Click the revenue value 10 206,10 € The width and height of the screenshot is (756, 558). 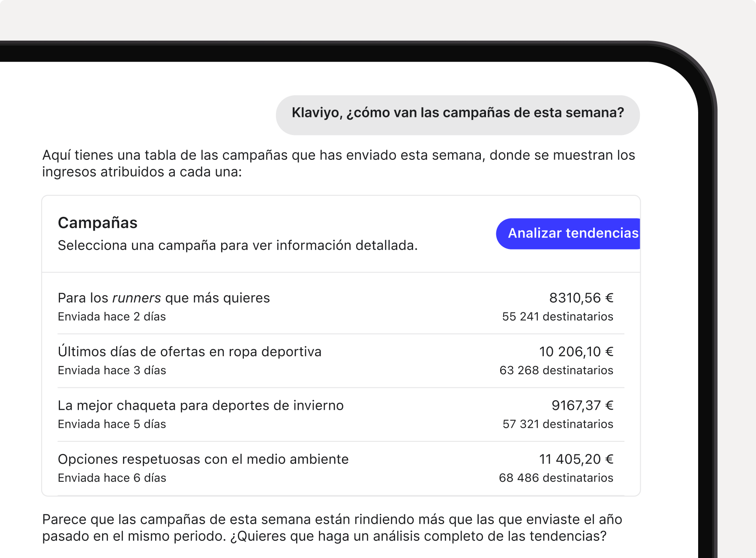pyautogui.click(x=576, y=352)
